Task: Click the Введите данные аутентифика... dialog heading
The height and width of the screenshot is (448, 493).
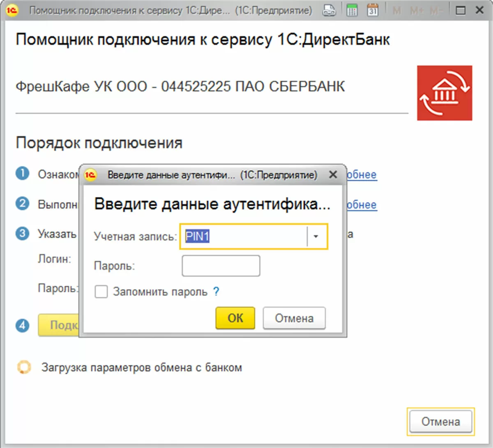Action: (212, 204)
